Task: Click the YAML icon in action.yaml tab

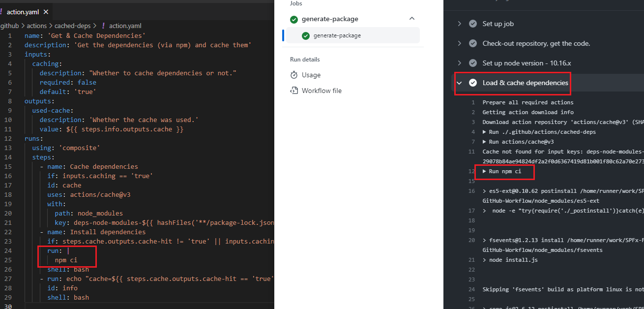Action: (2, 12)
